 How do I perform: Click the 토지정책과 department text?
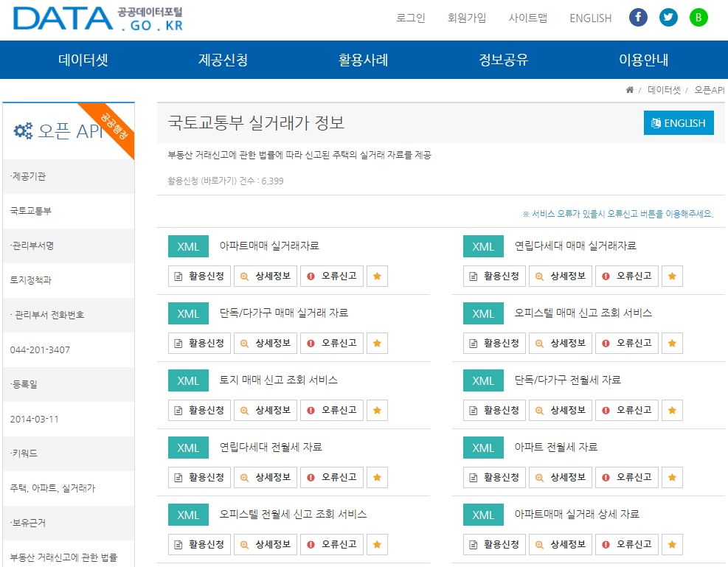[x=31, y=279]
